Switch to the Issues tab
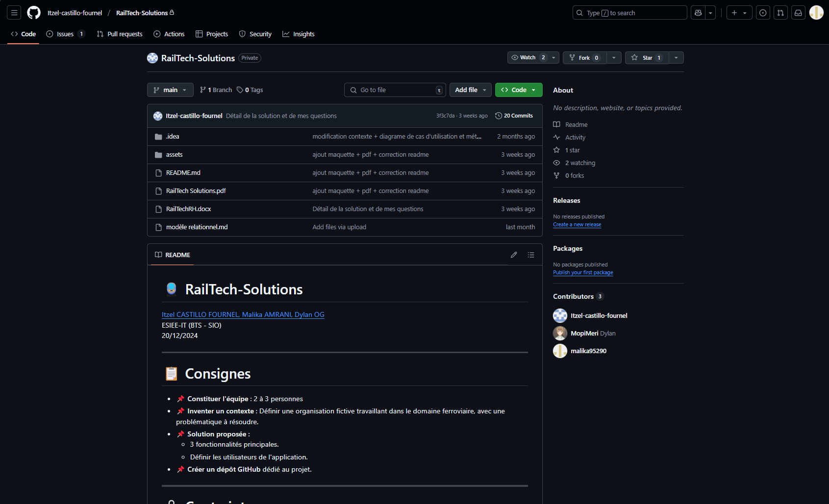 pos(66,34)
